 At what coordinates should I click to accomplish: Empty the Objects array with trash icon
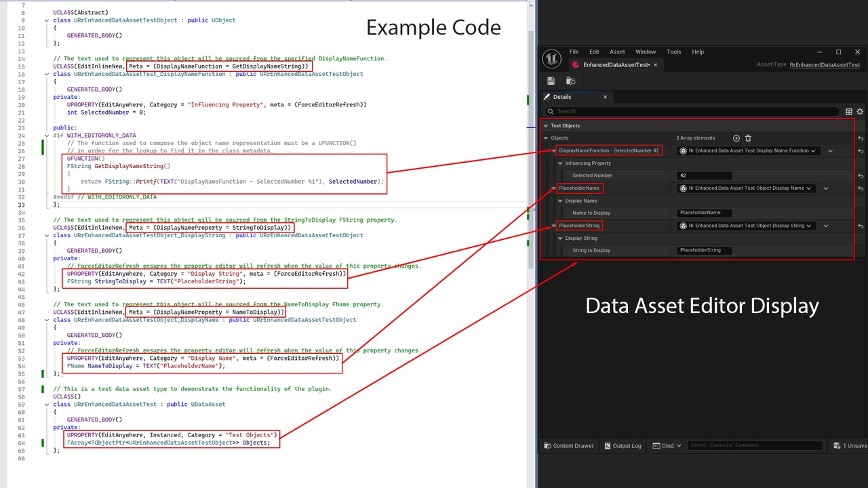[x=748, y=138]
